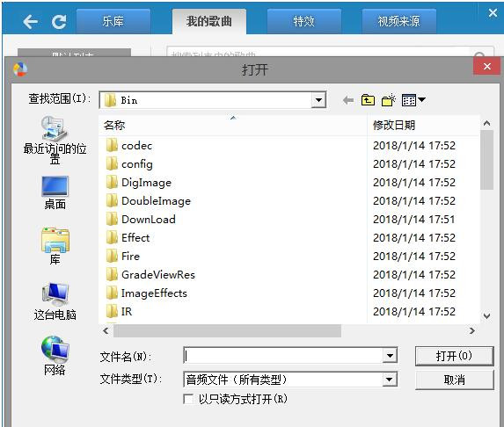This screenshot has height=427, width=504.
Task: Click the codec folder name
Action: tap(136, 146)
